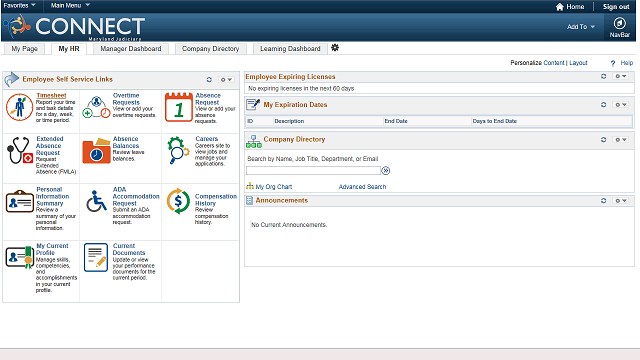Click the Overtime Requests icon
The image size is (640, 360).
click(96, 107)
